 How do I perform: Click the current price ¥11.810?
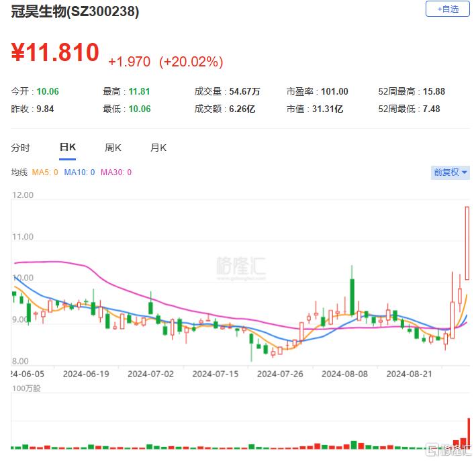[55, 52]
